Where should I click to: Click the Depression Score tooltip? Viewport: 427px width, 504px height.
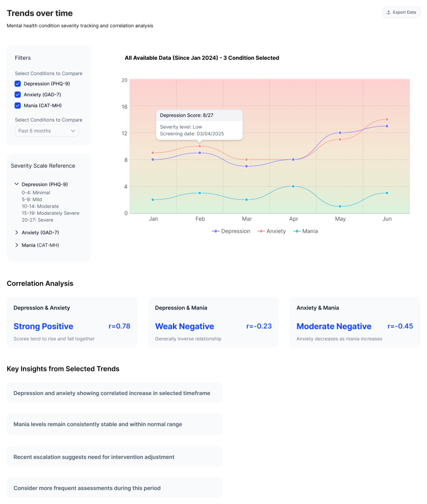coord(199,125)
